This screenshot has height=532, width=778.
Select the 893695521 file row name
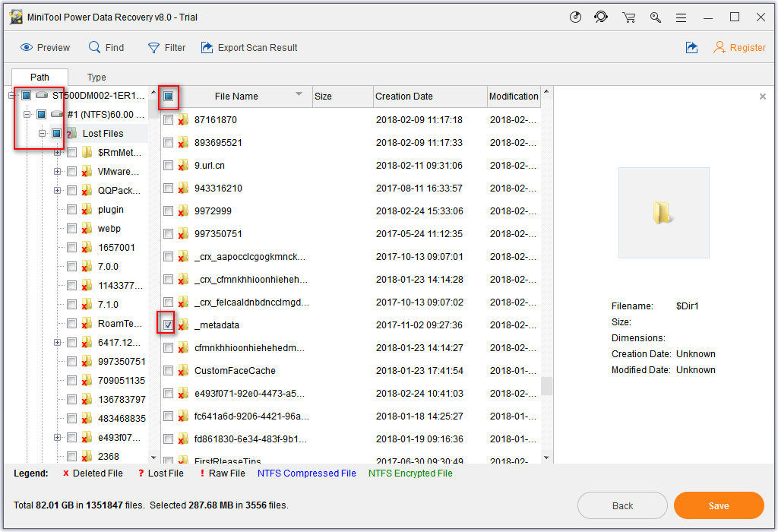point(218,142)
